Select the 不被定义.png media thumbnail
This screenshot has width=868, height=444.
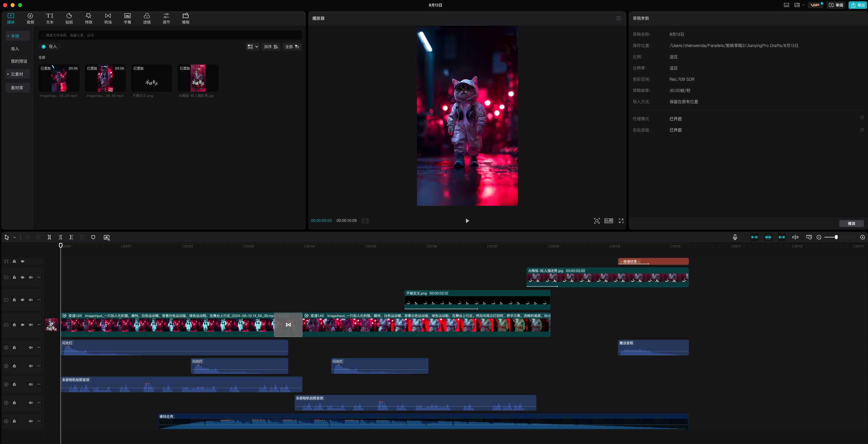pos(152,78)
